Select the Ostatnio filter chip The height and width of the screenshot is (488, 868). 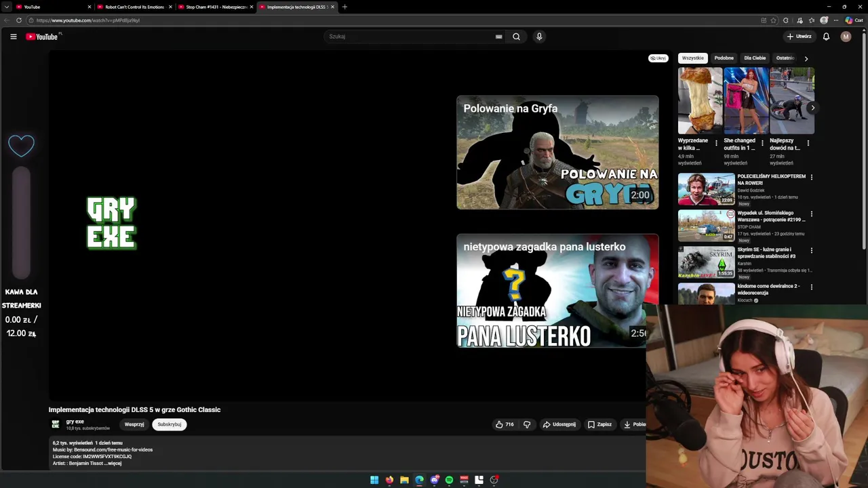pyautogui.click(x=785, y=58)
